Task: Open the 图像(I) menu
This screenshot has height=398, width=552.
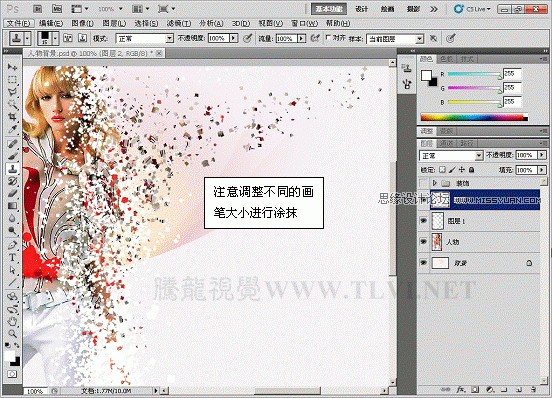Action: tap(82, 23)
